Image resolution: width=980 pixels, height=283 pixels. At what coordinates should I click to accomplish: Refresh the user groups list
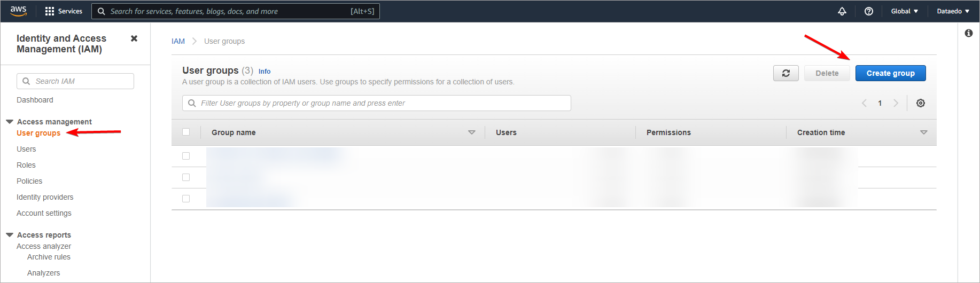[x=786, y=73]
